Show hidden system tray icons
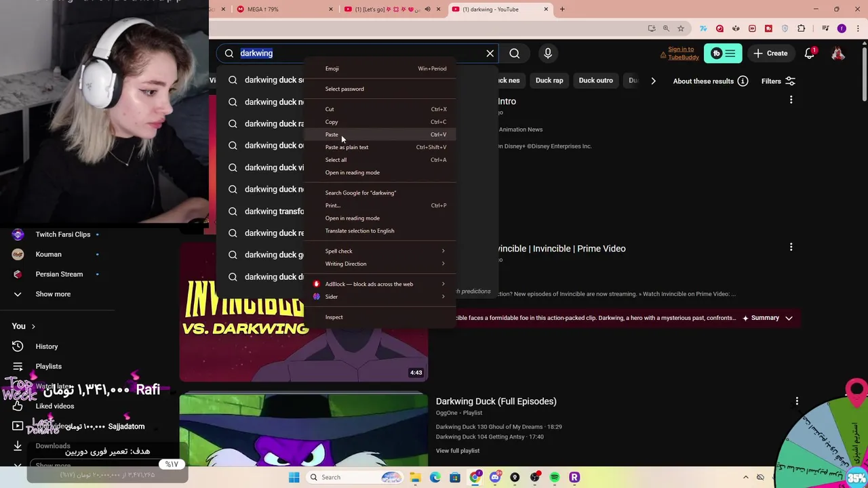The image size is (868, 488). [x=745, y=477]
